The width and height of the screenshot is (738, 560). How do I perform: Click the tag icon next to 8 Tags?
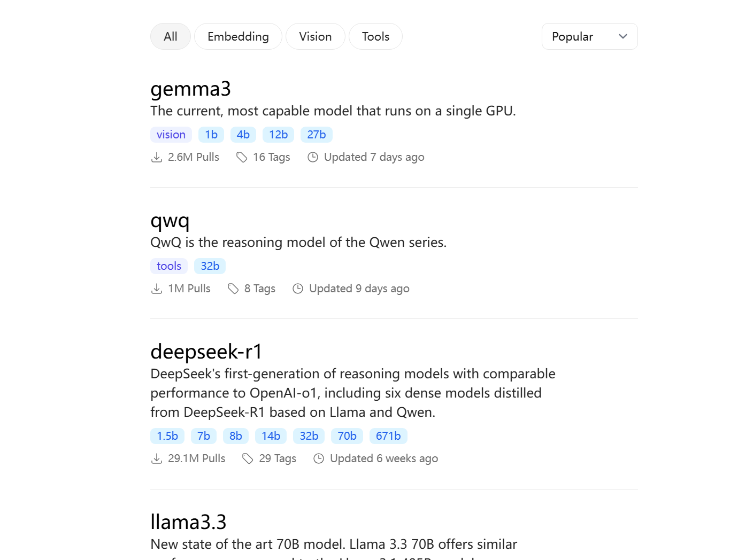[x=233, y=289]
